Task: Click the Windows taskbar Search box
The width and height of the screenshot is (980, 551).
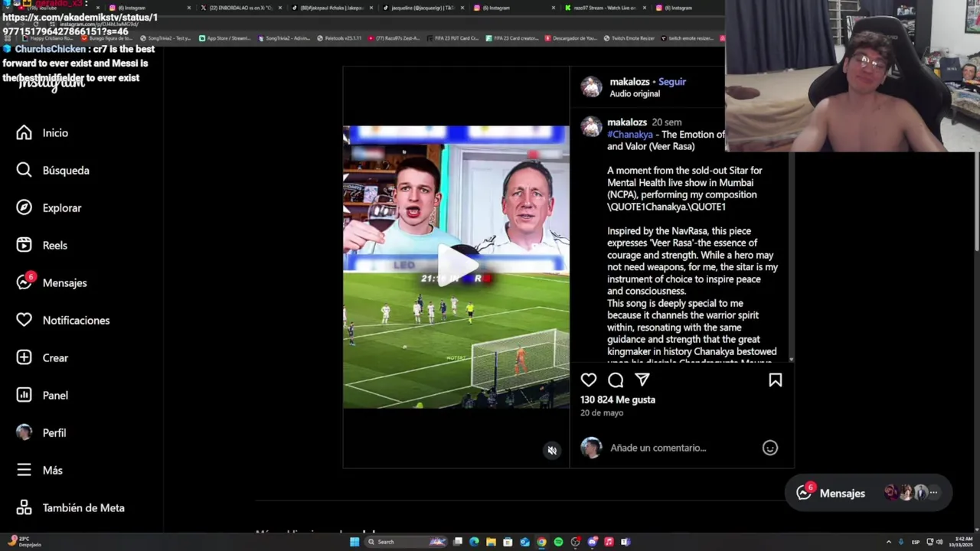Action: [x=406, y=542]
